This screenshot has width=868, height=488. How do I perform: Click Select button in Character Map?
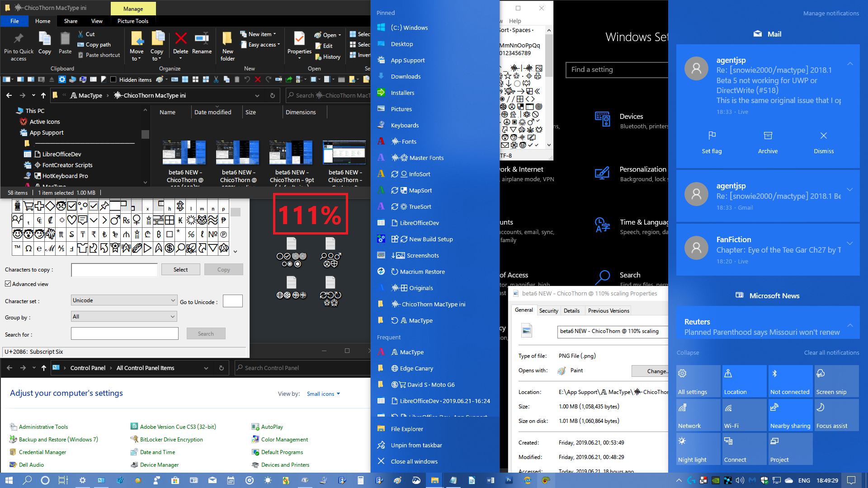[180, 269]
